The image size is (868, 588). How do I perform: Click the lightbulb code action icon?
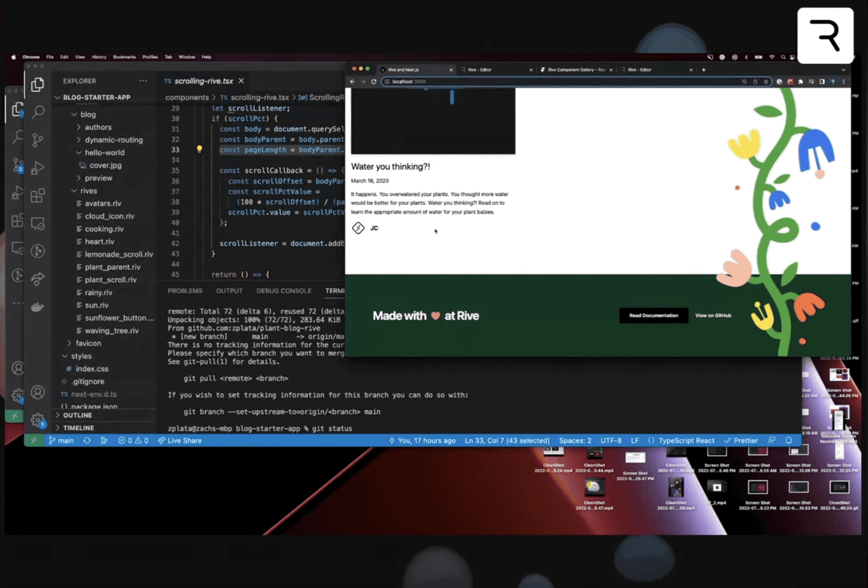point(199,149)
